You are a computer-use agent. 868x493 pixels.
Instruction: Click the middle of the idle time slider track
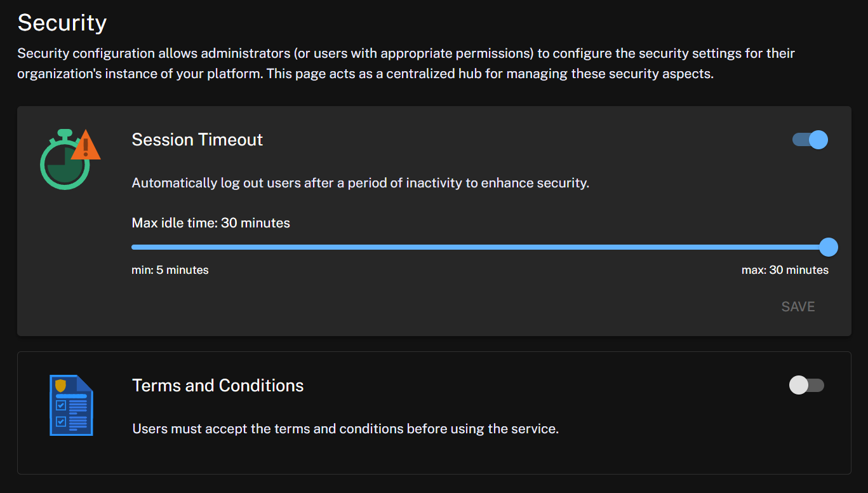[x=479, y=247]
